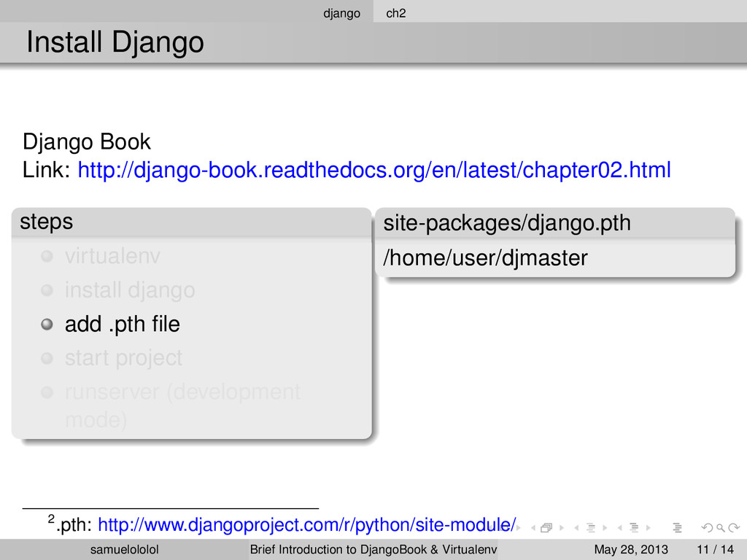Switch to the ch2 section tab

tap(396, 13)
